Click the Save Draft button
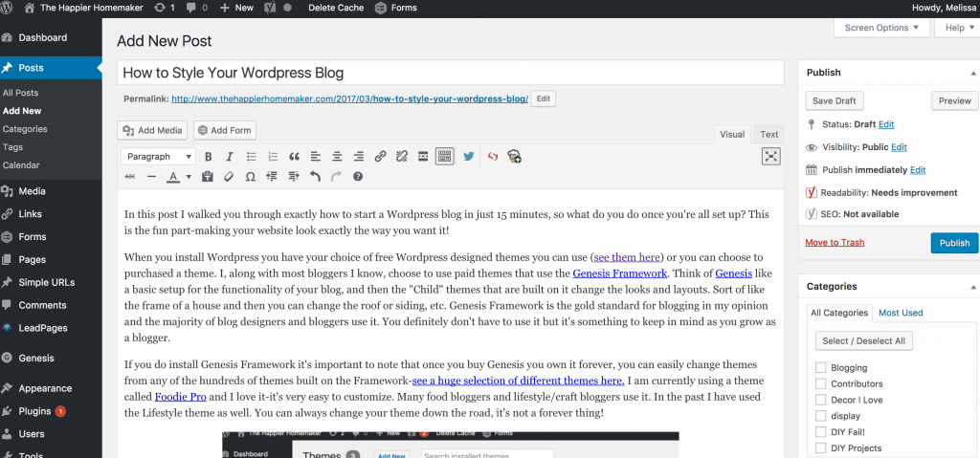This screenshot has width=980, height=458. point(835,100)
